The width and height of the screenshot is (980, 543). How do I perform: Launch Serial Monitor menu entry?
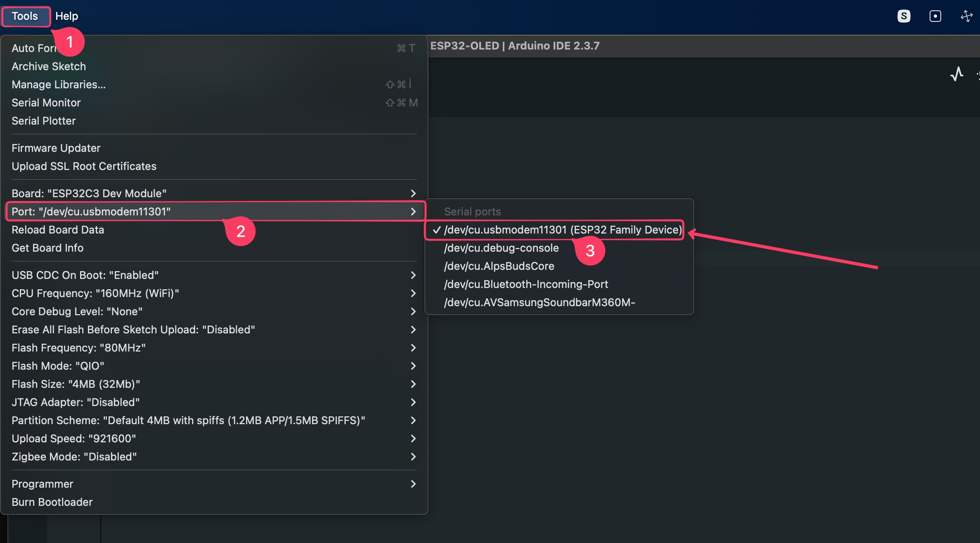tap(46, 103)
